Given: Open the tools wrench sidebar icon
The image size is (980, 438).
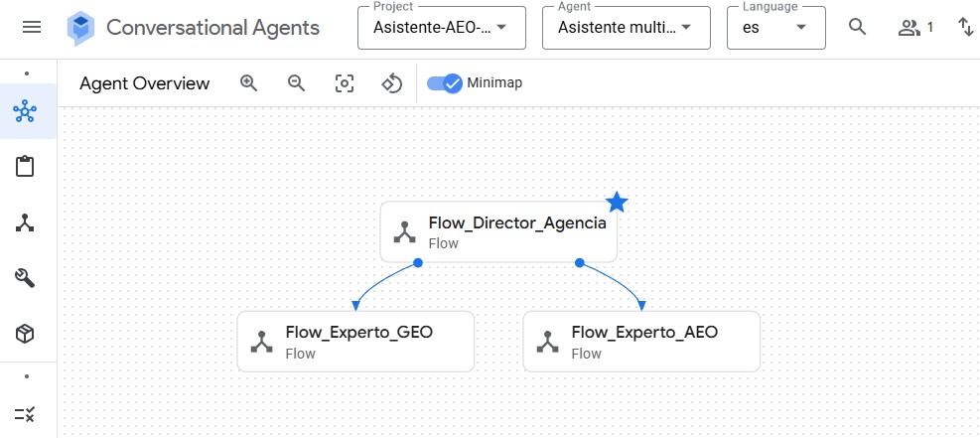Looking at the screenshot, I should 27,278.
